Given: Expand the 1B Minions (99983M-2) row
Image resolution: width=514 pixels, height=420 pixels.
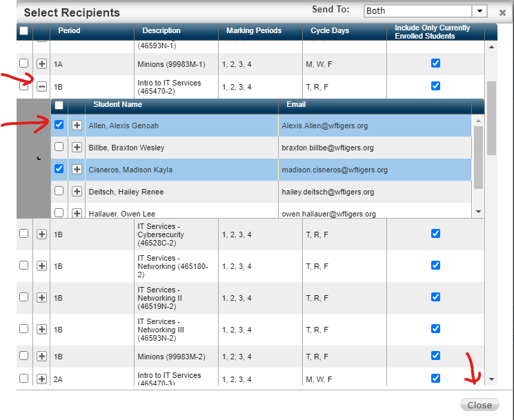Looking at the screenshot, I should coord(41,356).
